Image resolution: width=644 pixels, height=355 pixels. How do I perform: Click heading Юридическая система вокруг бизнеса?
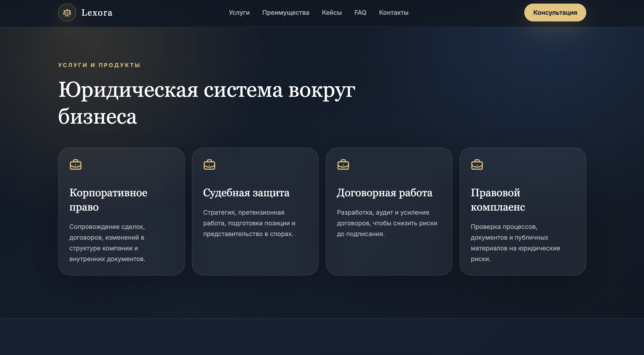click(207, 103)
